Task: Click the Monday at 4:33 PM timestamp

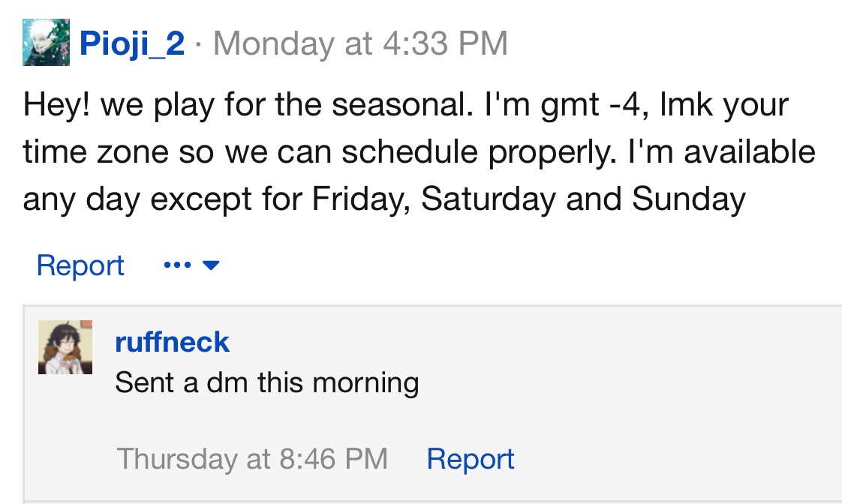Action: click(x=360, y=43)
